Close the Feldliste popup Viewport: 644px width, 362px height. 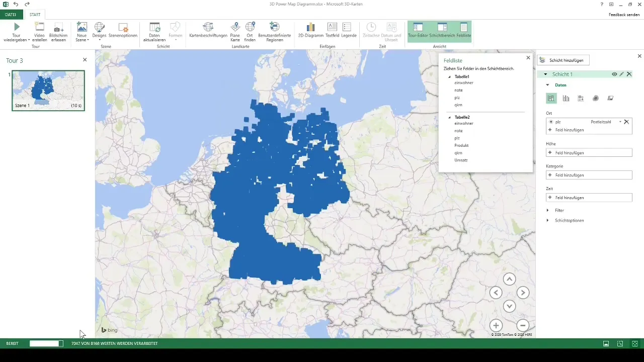click(528, 58)
